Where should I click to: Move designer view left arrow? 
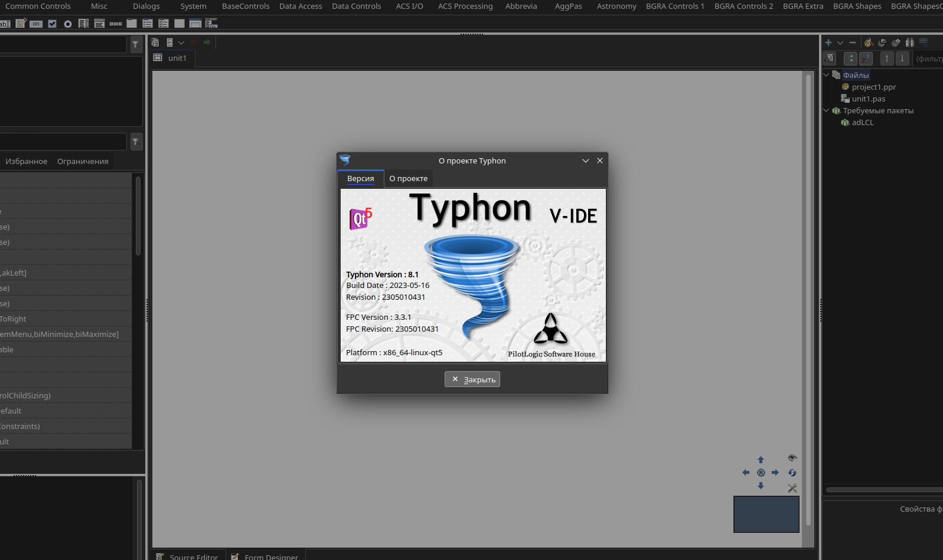pos(746,473)
